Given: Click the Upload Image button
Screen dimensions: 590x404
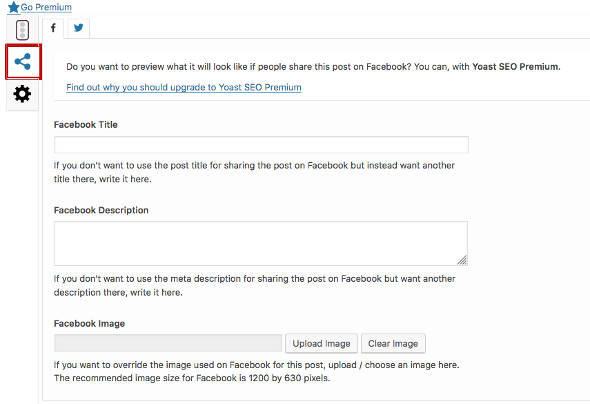Looking at the screenshot, I should coord(321,343).
